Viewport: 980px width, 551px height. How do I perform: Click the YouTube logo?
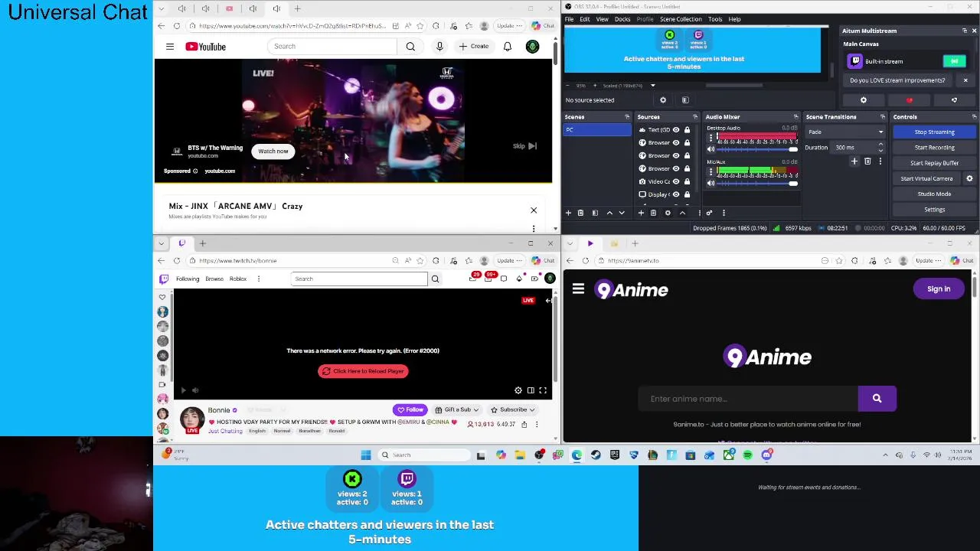[x=205, y=47]
